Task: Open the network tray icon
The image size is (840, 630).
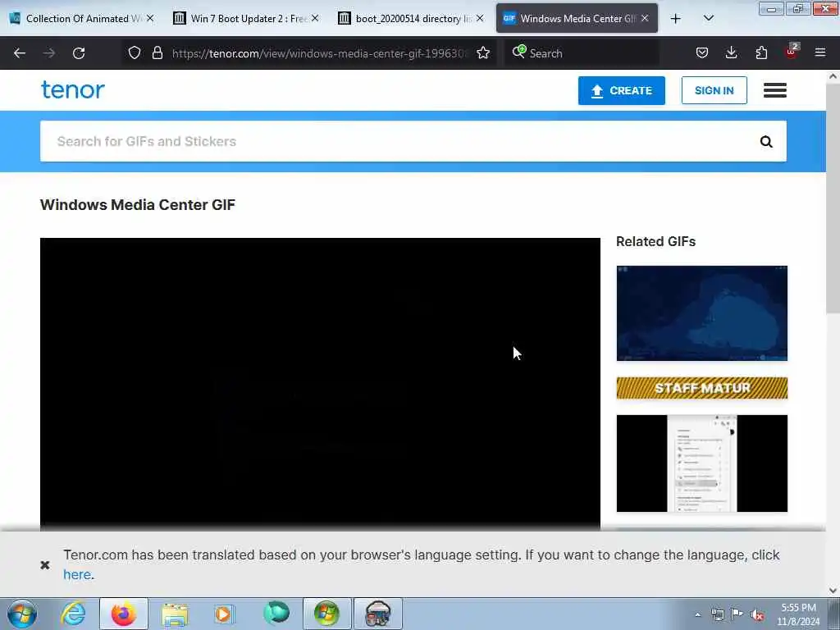Action: (x=717, y=614)
